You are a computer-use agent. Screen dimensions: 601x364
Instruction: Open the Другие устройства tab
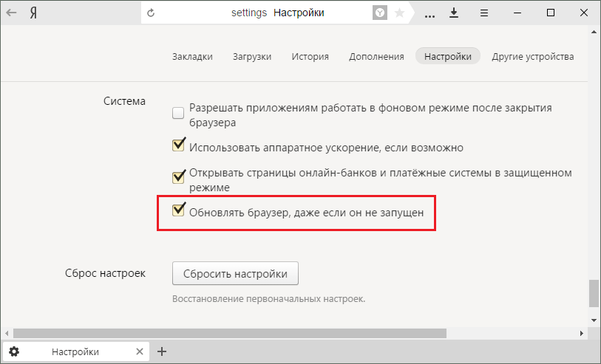[532, 57]
